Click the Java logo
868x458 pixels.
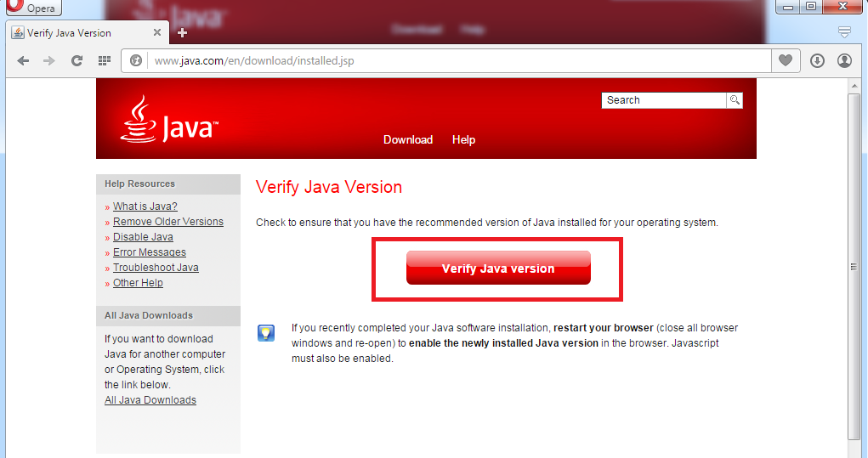coord(169,119)
